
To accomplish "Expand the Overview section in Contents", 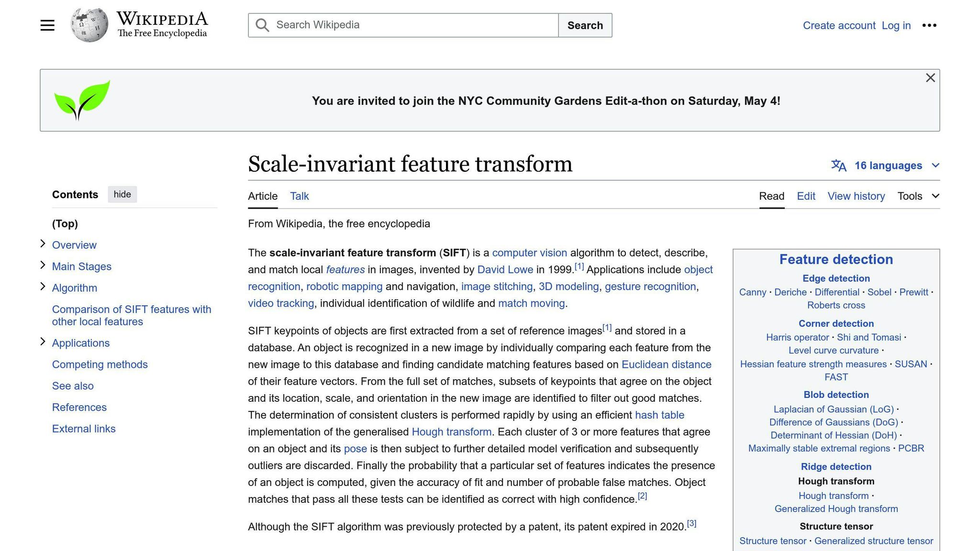I will tap(43, 244).
